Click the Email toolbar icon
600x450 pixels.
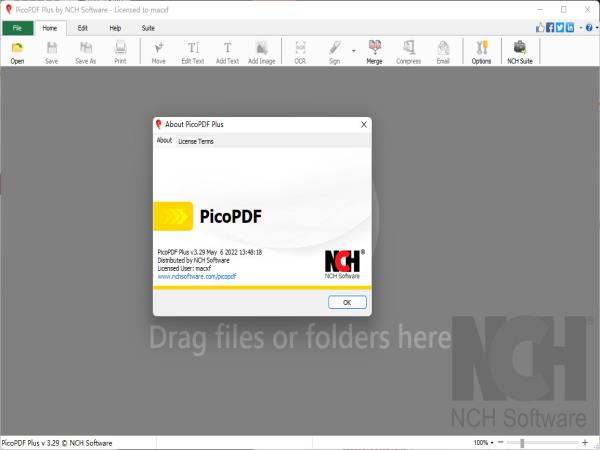point(443,52)
